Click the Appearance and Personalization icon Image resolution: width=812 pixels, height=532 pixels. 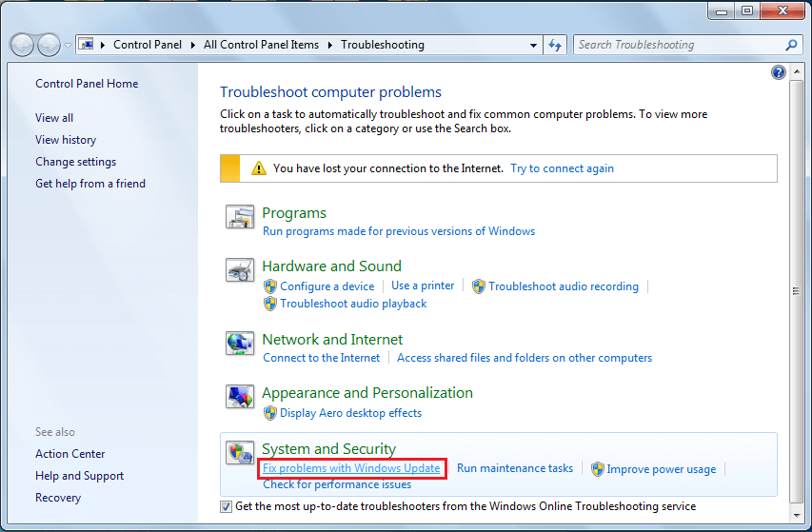240,397
